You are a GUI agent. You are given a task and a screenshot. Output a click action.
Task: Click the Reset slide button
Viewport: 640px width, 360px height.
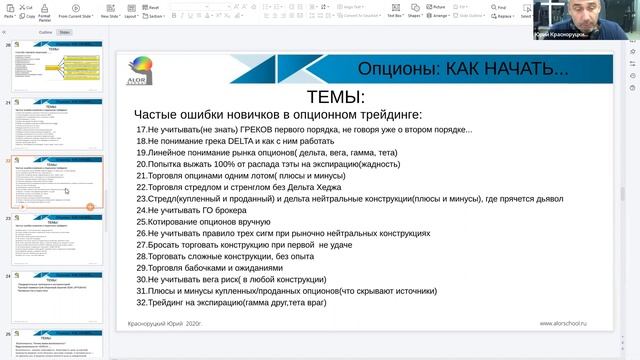(151, 7)
